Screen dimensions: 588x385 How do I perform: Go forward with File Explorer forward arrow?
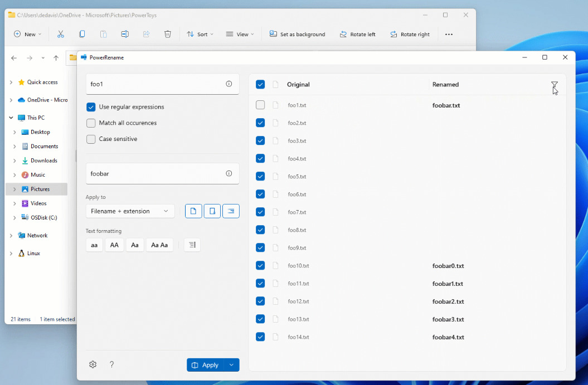[30, 58]
